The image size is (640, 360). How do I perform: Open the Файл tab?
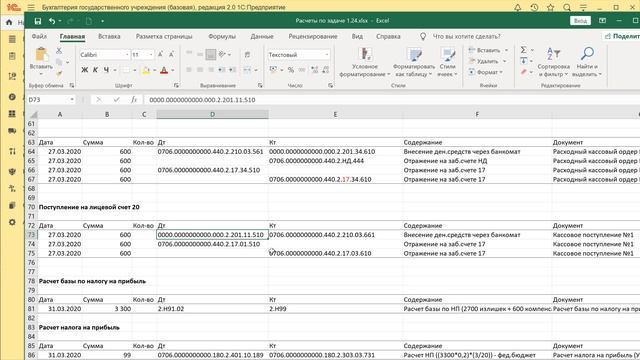point(39,36)
